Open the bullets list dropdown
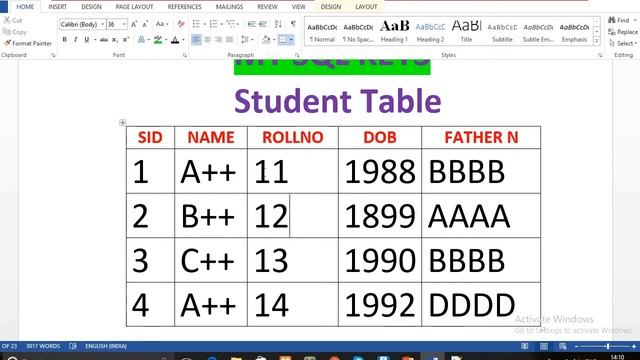Screen dimensions: 640x360 click(x=204, y=24)
